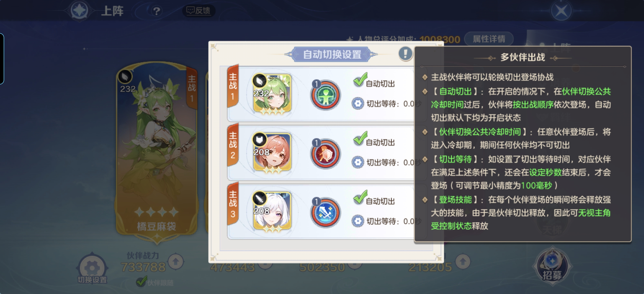The image size is (644, 294).
Task: Open 切出等待 gear setting for 主战1
Action: [x=358, y=103]
